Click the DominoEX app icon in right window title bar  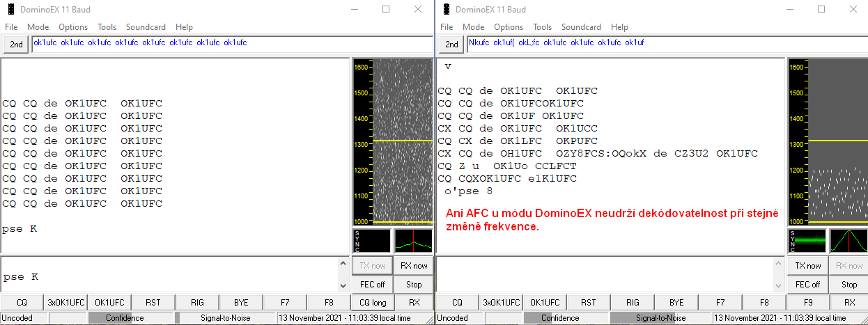click(446, 10)
